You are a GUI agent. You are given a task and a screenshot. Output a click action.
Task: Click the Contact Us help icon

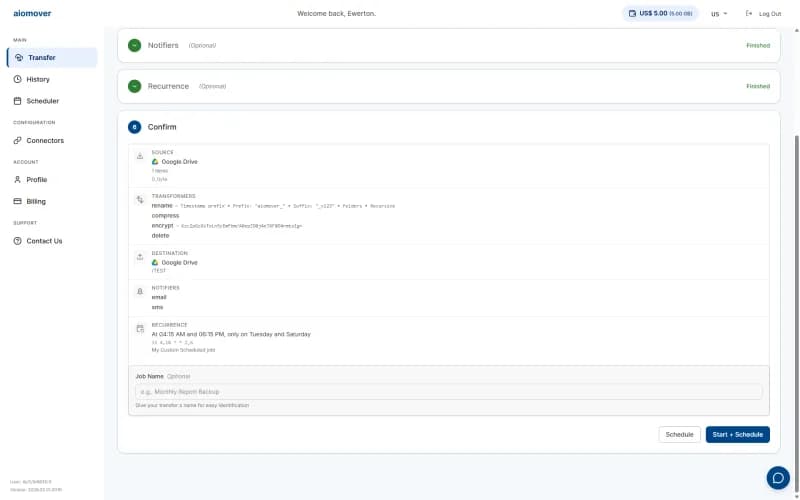(x=17, y=241)
